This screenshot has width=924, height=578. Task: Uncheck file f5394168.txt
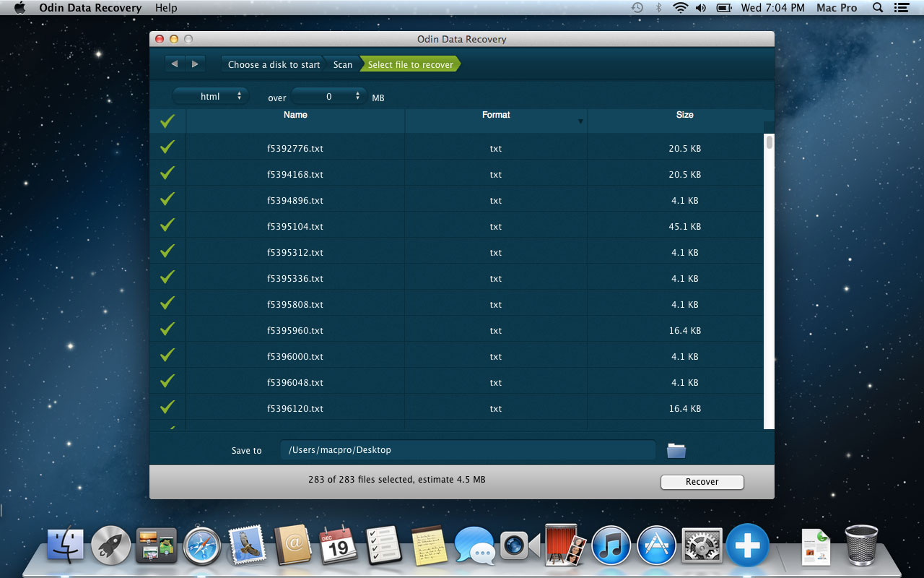[167, 173]
